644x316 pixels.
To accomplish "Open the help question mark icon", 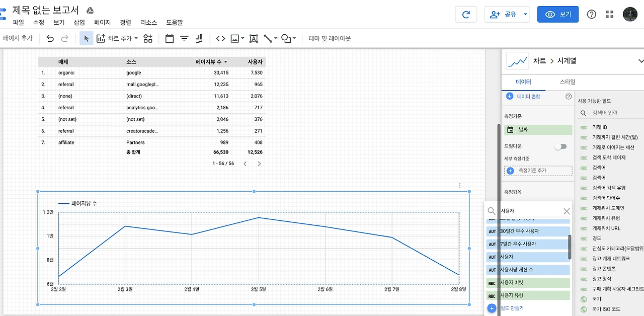I will coord(592,14).
